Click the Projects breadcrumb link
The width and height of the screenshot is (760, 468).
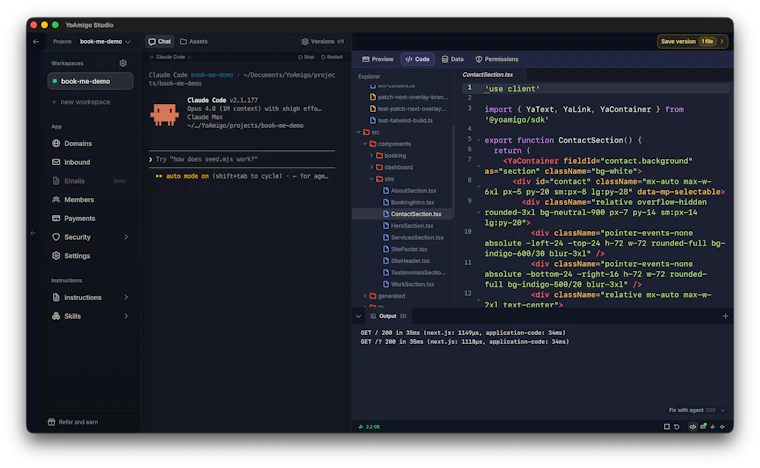(62, 42)
